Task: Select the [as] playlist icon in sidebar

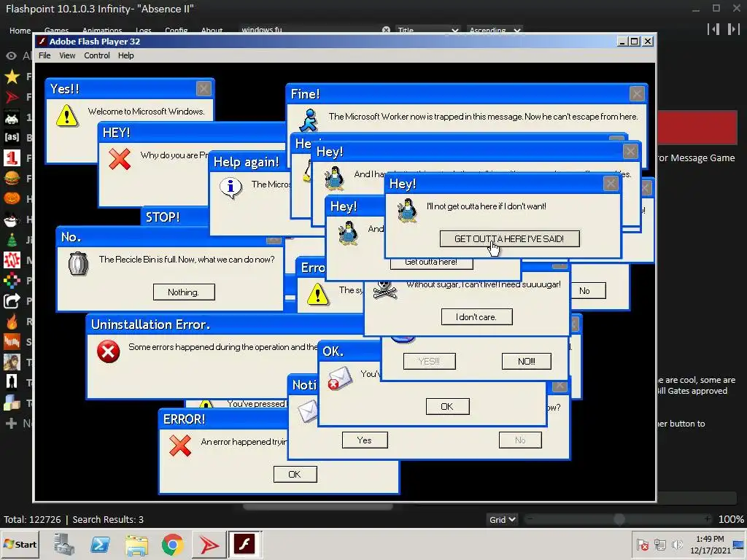Action: (x=12, y=137)
